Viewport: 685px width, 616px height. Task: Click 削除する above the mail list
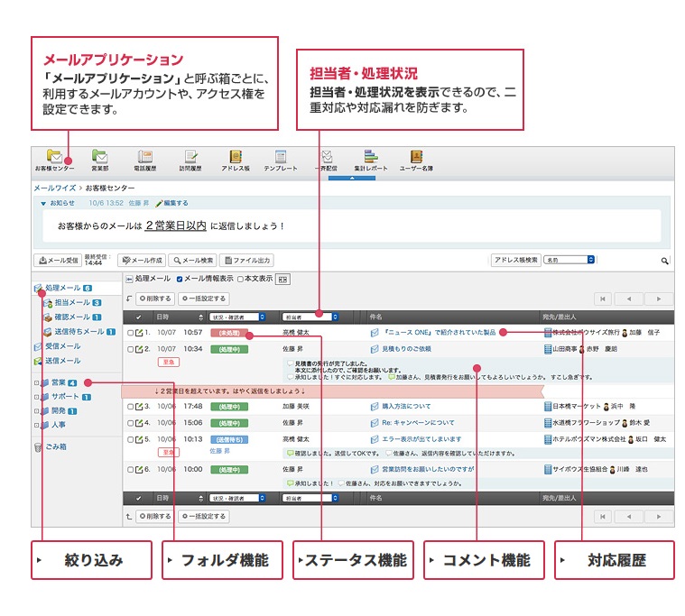click(155, 299)
